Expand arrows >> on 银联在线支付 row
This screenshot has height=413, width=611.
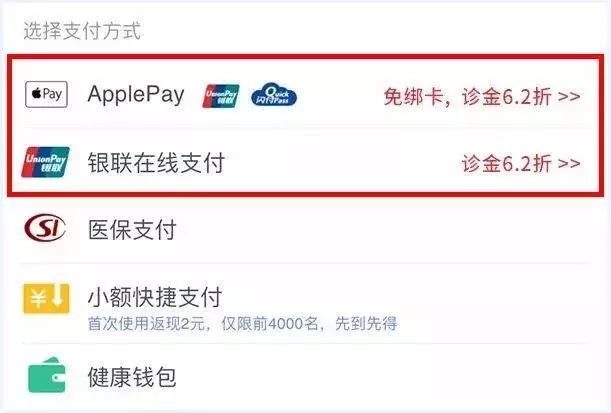pyautogui.click(x=569, y=163)
